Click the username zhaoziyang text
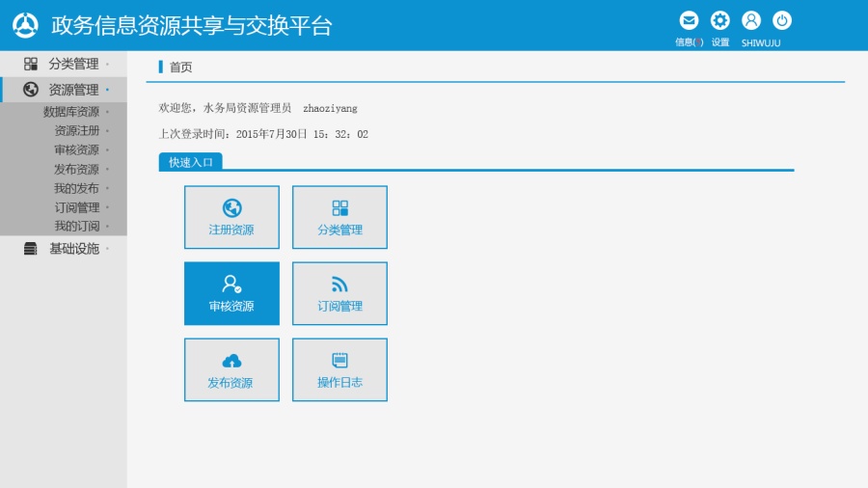868x488 pixels. (x=330, y=108)
